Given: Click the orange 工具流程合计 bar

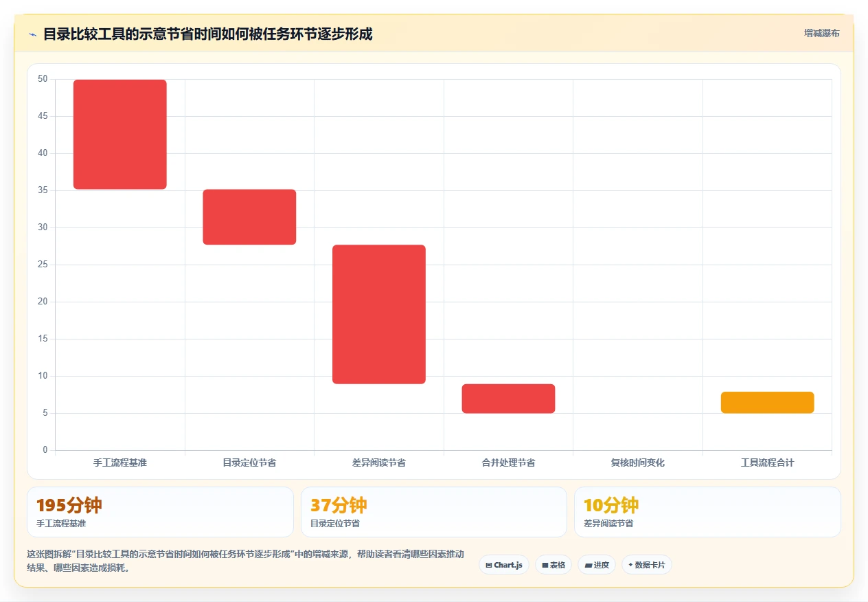Looking at the screenshot, I should click(767, 403).
